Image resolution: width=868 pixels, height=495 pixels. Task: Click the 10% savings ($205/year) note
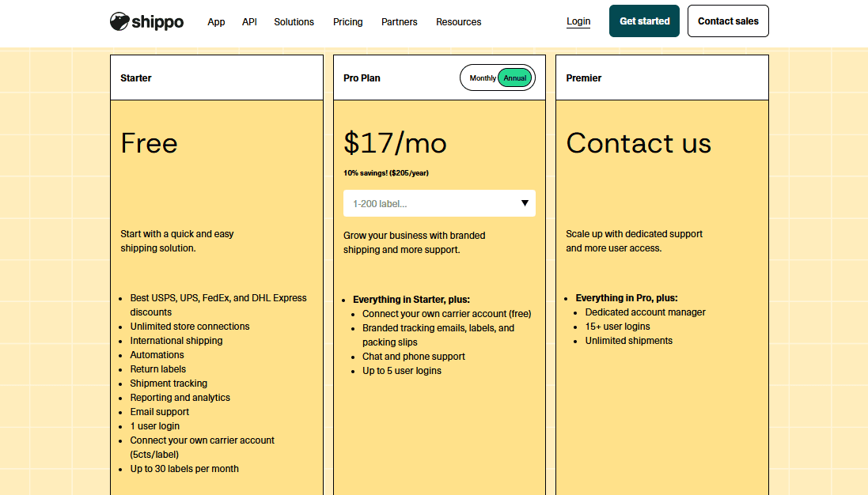386,173
